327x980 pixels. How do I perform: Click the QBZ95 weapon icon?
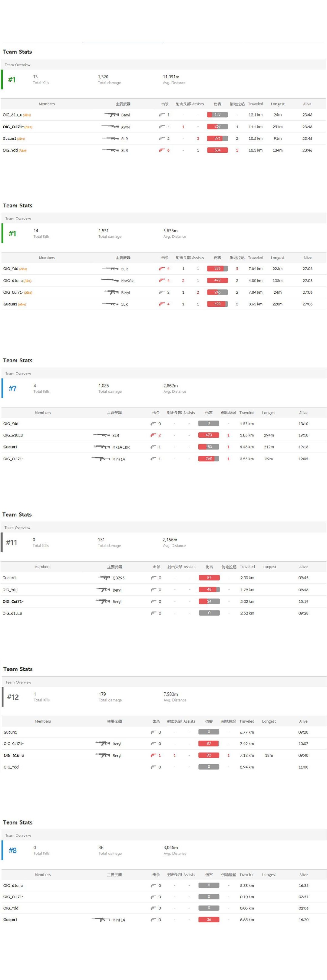104,577
